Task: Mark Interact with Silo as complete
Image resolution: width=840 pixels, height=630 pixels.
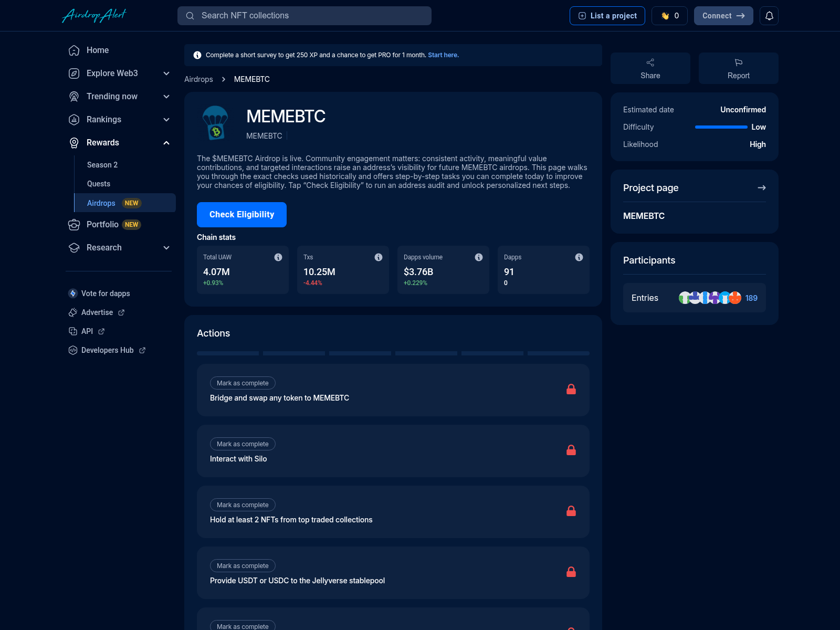Action: point(243,444)
